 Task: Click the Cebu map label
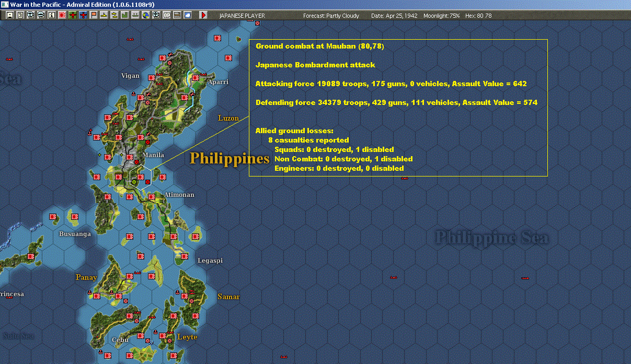tap(120, 340)
